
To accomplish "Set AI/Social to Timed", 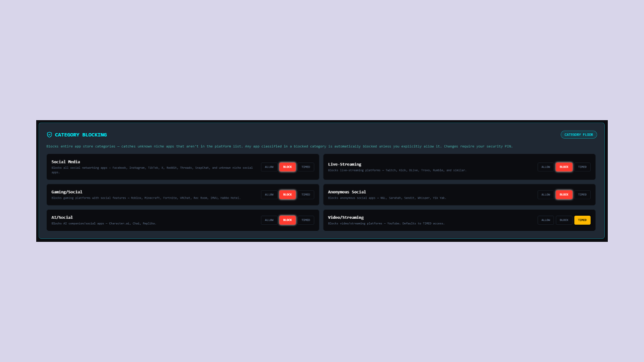I will pyautogui.click(x=306, y=220).
